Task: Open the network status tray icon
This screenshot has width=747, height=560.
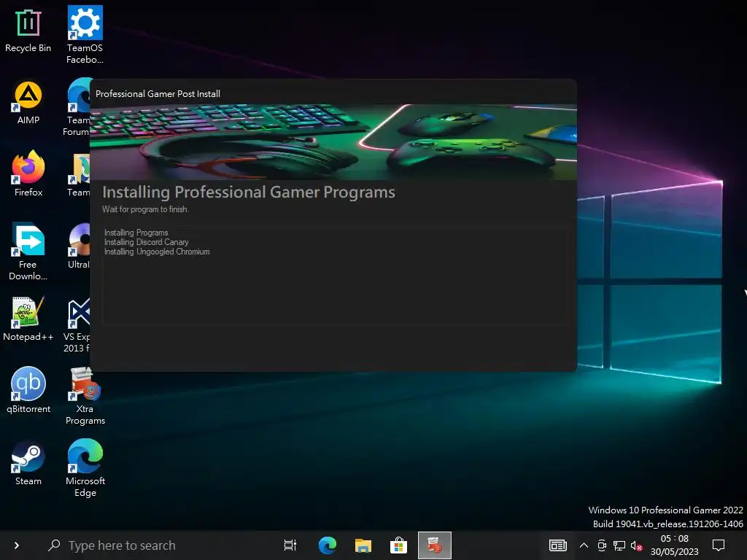Action: [619, 545]
